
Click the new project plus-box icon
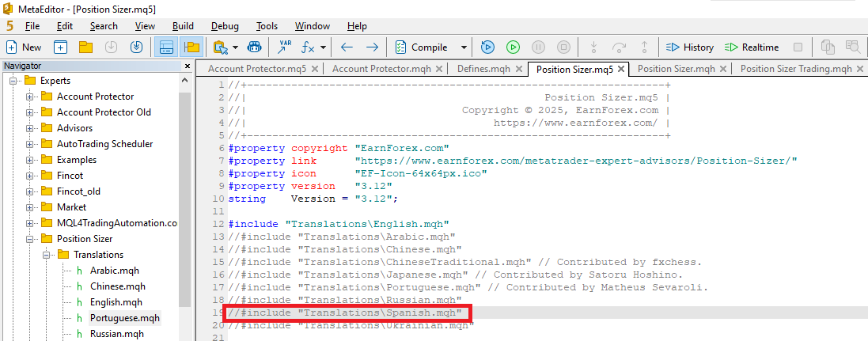point(60,47)
